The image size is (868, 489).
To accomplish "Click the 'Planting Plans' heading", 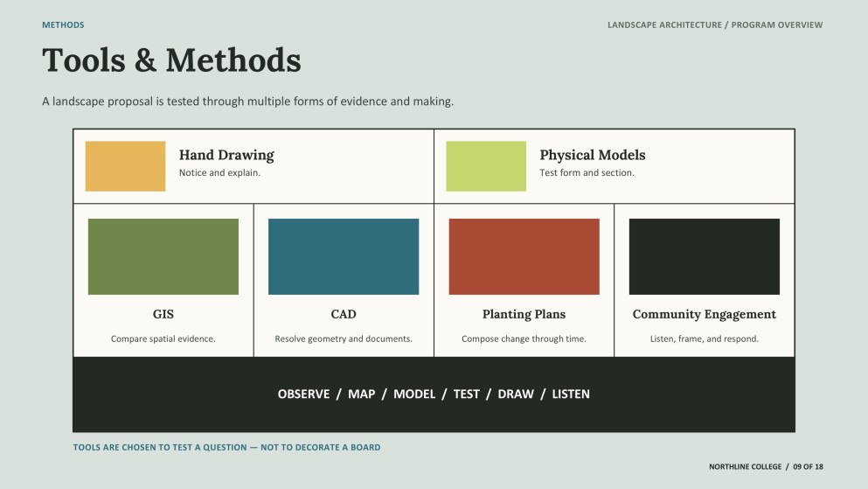I will (x=524, y=314).
